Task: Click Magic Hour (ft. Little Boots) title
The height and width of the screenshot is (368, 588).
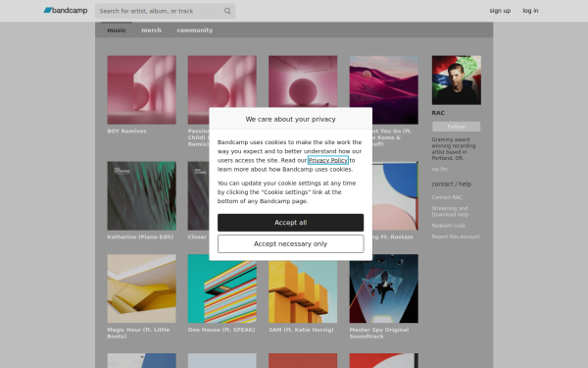Action: click(x=138, y=333)
